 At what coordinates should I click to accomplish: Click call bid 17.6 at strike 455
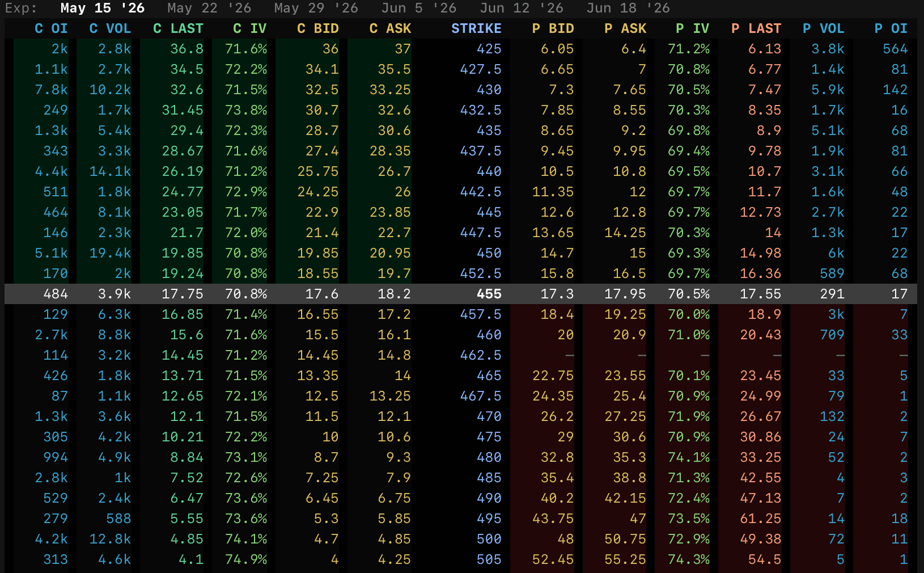click(322, 294)
